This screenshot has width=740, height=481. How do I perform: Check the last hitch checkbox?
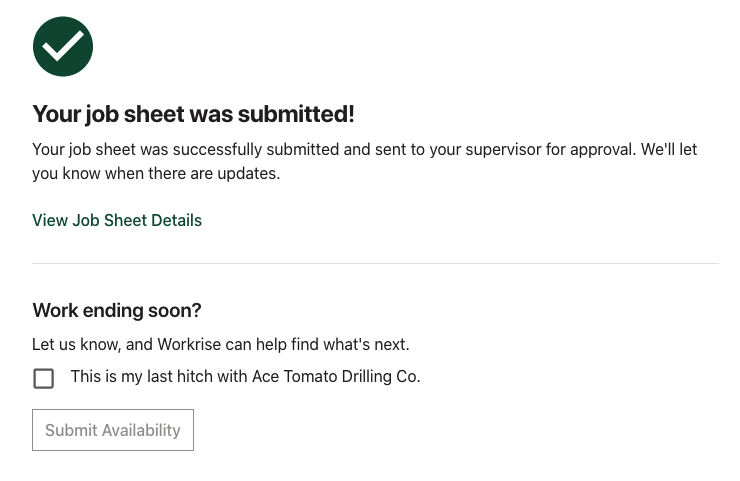44,379
